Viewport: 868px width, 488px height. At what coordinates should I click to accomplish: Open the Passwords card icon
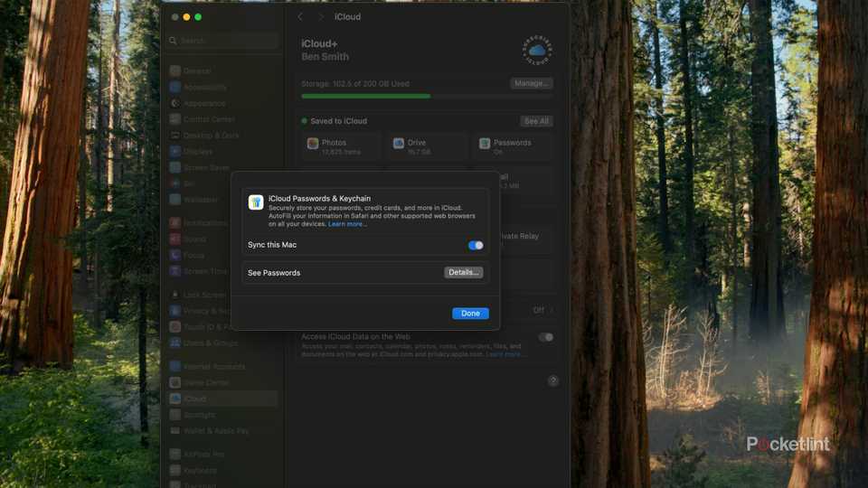click(x=485, y=144)
